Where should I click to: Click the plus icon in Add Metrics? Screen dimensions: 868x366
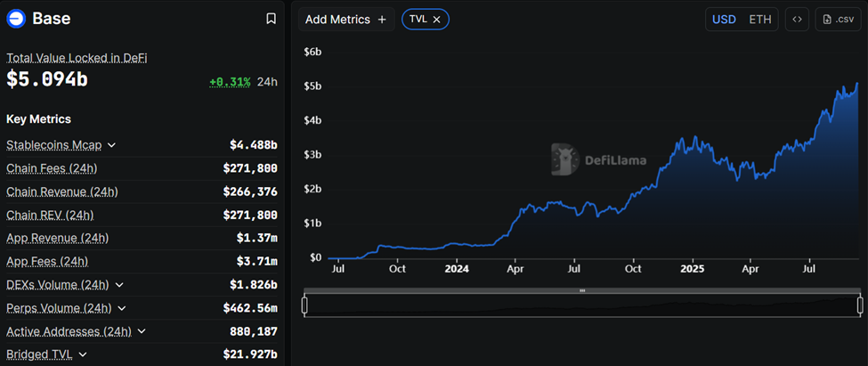click(382, 20)
